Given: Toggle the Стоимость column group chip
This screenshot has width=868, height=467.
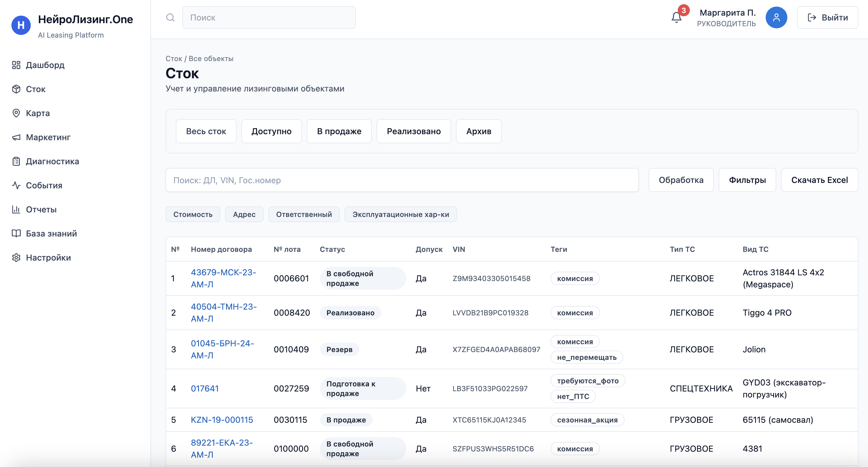Looking at the screenshot, I should tap(193, 214).
